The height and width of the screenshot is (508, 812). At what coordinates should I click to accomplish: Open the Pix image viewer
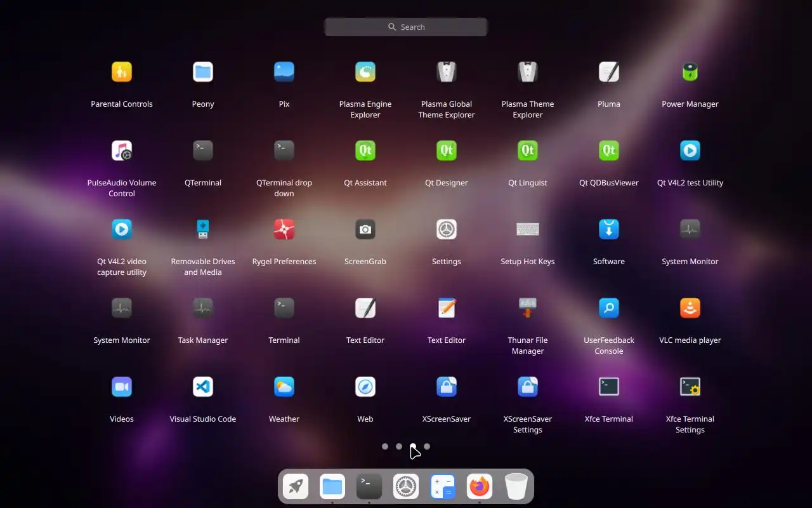pos(284,72)
